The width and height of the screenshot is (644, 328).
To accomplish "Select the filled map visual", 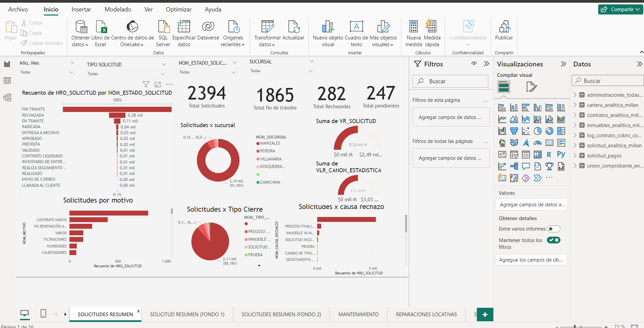I will [x=514, y=143].
